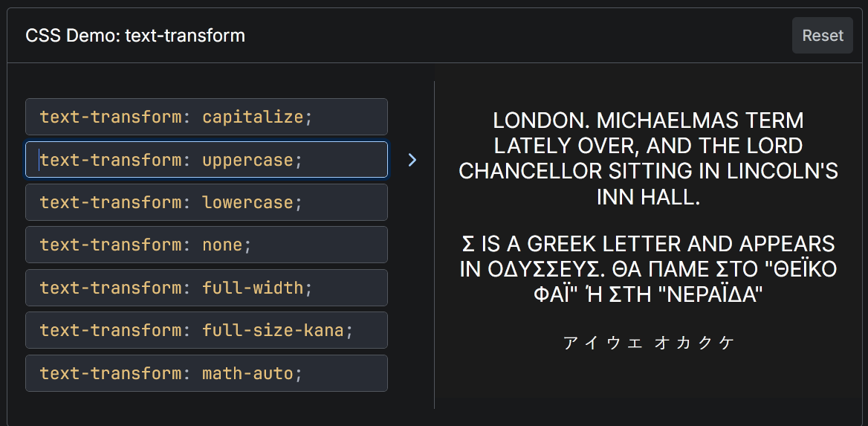This screenshot has height=426, width=868.
Task: Click the Japanese katakana text line
Action: (648, 342)
